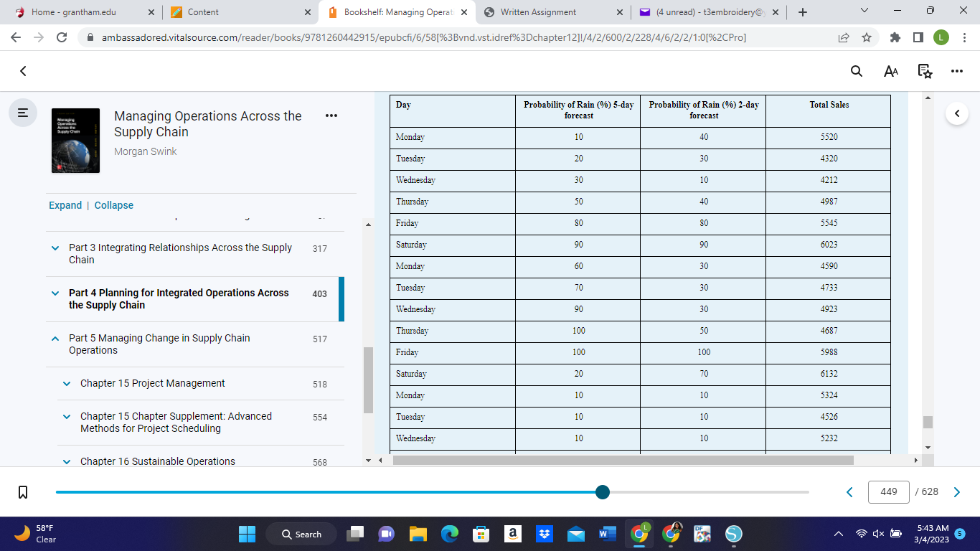Open the Chrome three-dot menu
Image resolution: width=980 pixels, height=551 pixels.
point(964,37)
